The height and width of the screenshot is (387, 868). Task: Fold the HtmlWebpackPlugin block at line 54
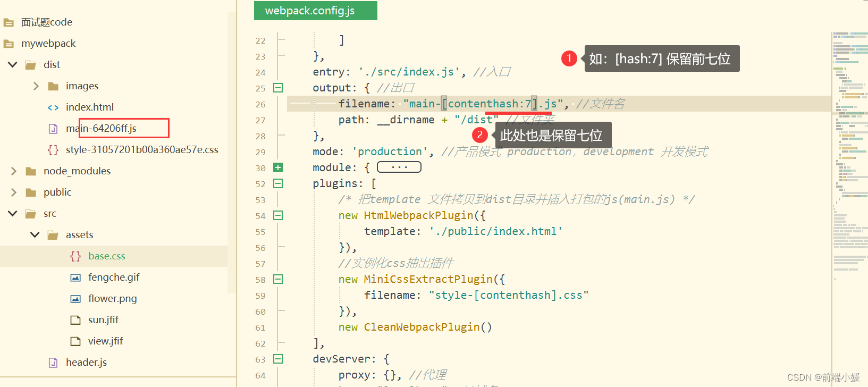(278, 215)
